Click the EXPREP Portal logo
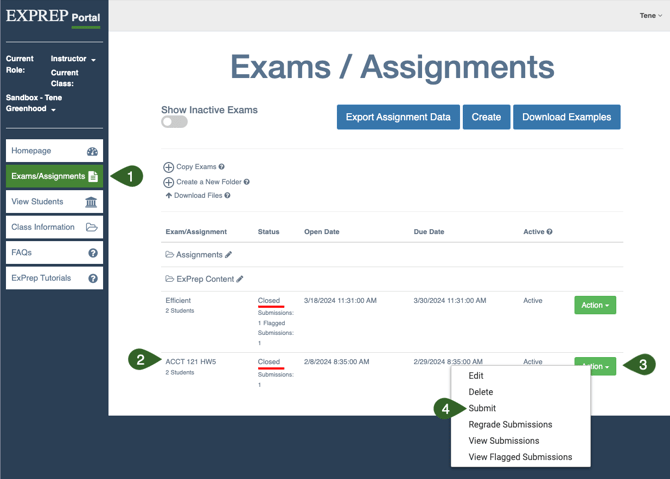Image resolution: width=670 pixels, height=479 pixels. coord(53,16)
